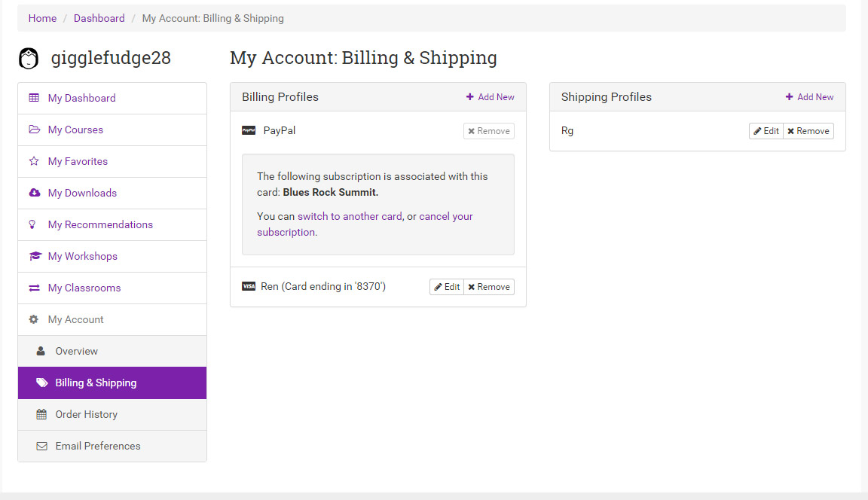The height and width of the screenshot is (500, 868).
Task: Add new shipping profile
Action: point(810,97)
